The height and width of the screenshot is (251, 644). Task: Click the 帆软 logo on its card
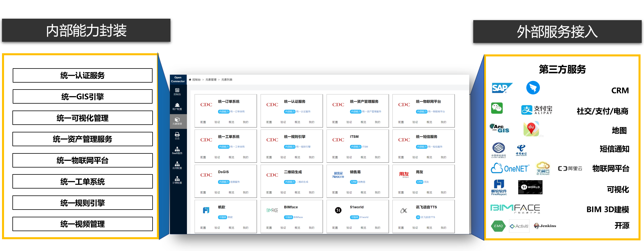pyautogui.click(x=206, y=210)
